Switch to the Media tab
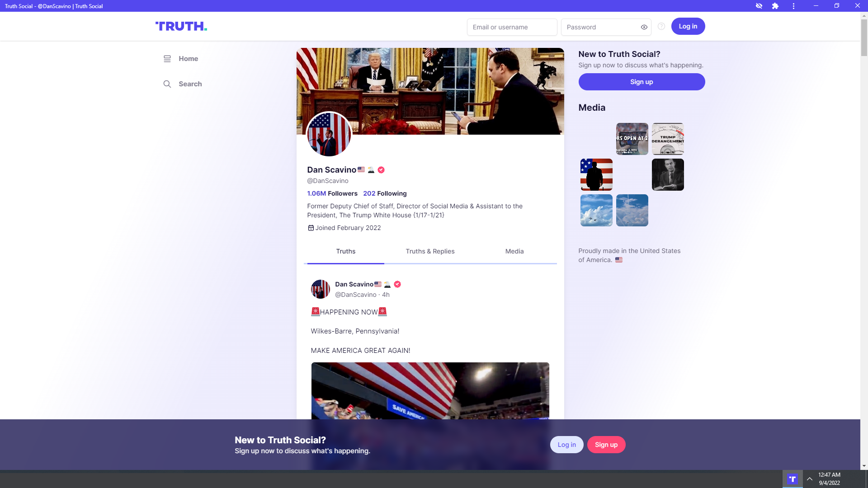This screenshot has width=868, height=488. click(514, 251)
